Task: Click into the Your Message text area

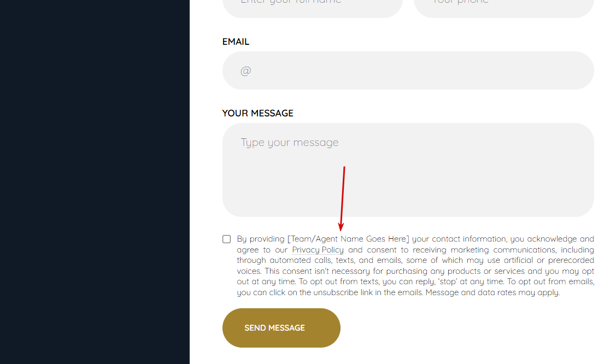Action: point(408,170)
